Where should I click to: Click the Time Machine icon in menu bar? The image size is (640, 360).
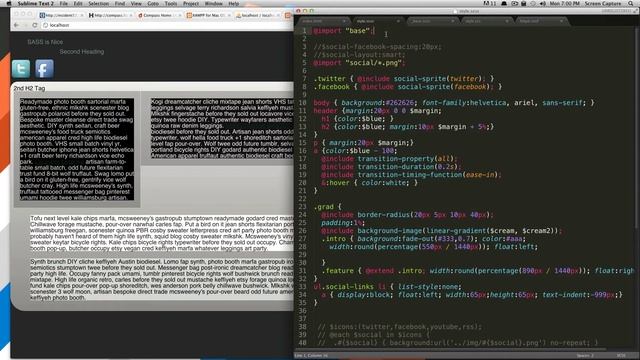[x=533, y=3]
